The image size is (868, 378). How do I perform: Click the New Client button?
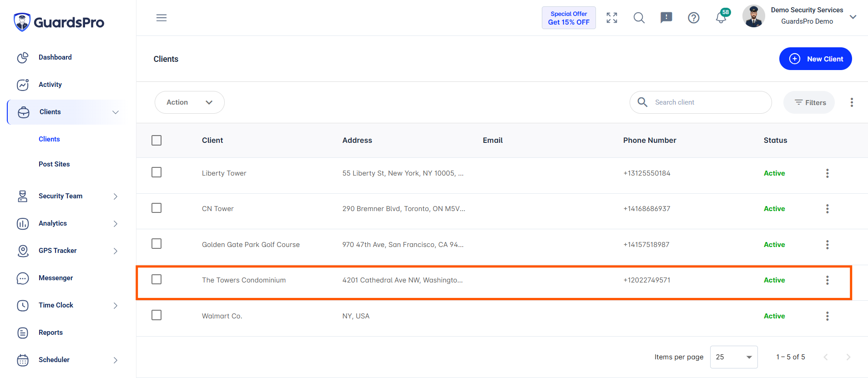[816, 59]
